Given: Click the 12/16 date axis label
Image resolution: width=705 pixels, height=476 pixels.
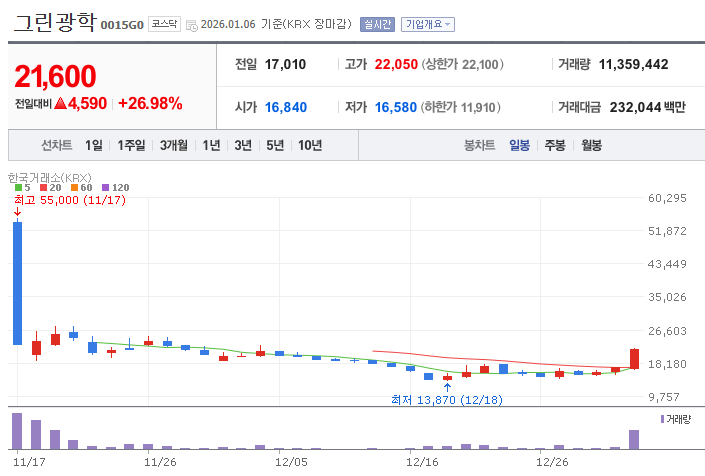Looking at the screenshot, I should (x=422, y=462).
